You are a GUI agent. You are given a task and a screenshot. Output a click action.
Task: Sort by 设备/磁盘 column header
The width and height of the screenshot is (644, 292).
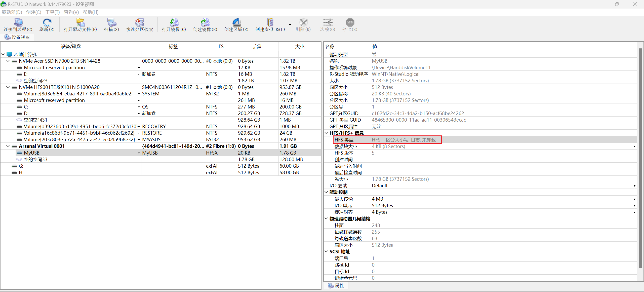[71, 46]
